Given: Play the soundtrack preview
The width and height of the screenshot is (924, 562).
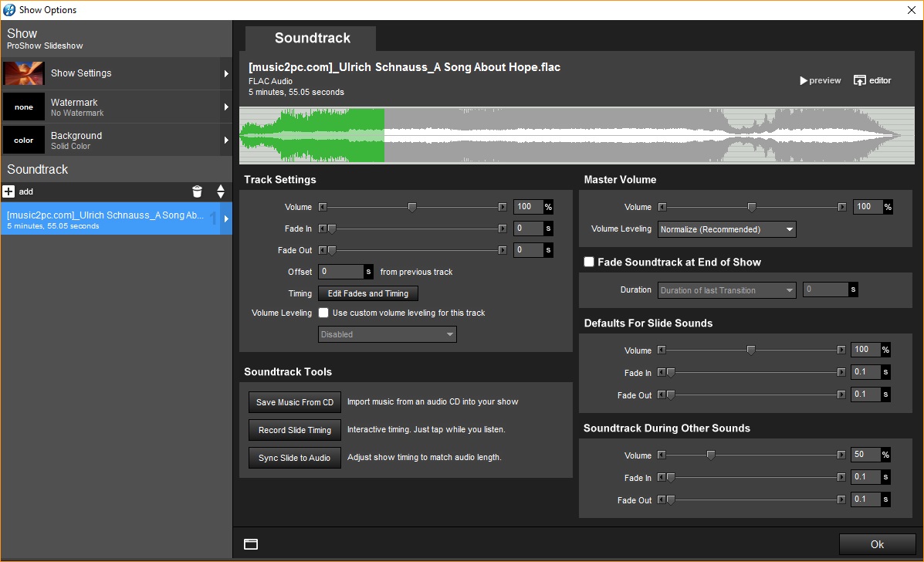Looking at the screenshot, I should (x=821, y=81).
